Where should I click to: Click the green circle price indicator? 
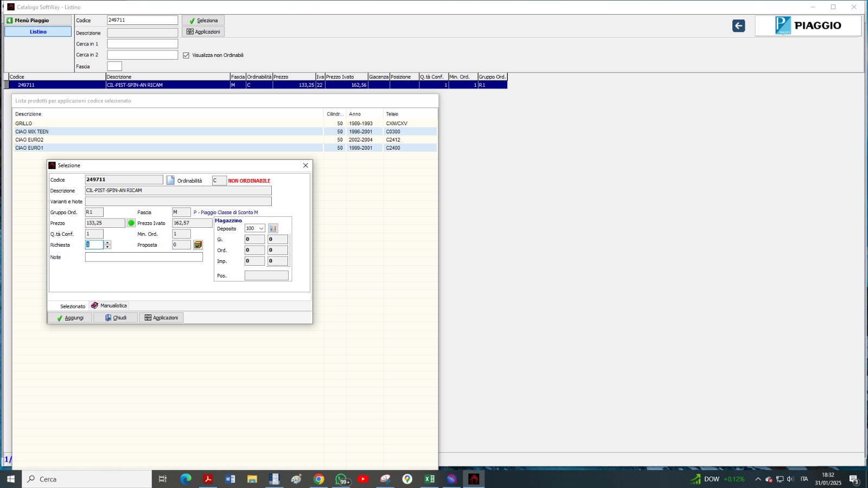click(x=131, y=223)
